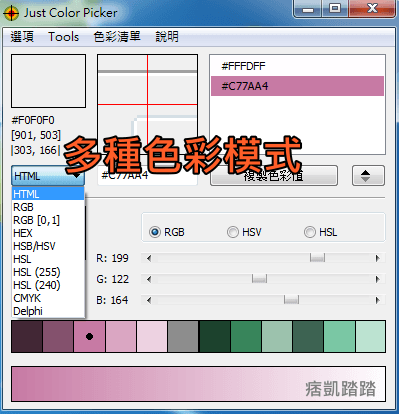This screenshot has height=414, width=399.
Task: Open the Tools menu
Action: click(63, 36)
